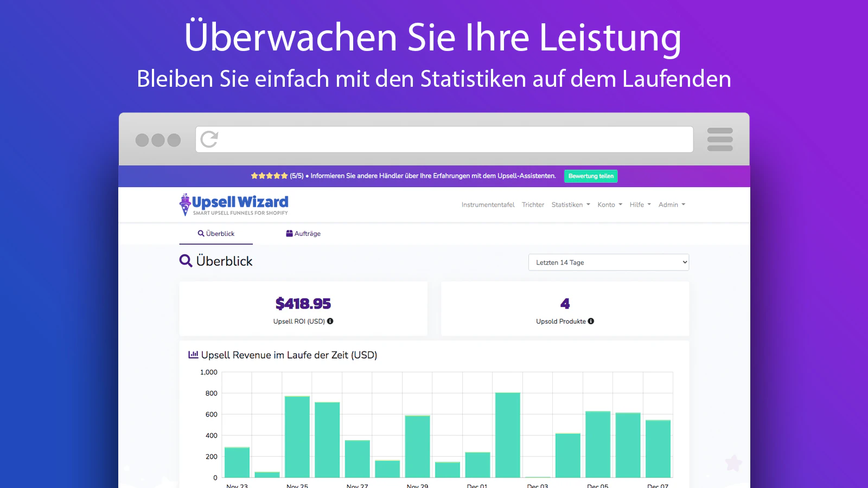868x488 pixels.
Task: Click the $418.95 ROI value
Action: click(x=303, y=304)
